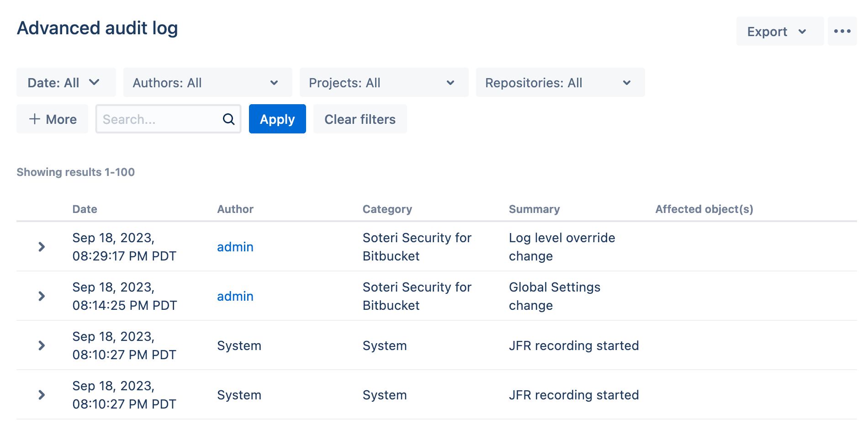The height and width of the screenshot is (425, 868).
Task: Open the Export dropdown menu
Action: coord(779,31)
